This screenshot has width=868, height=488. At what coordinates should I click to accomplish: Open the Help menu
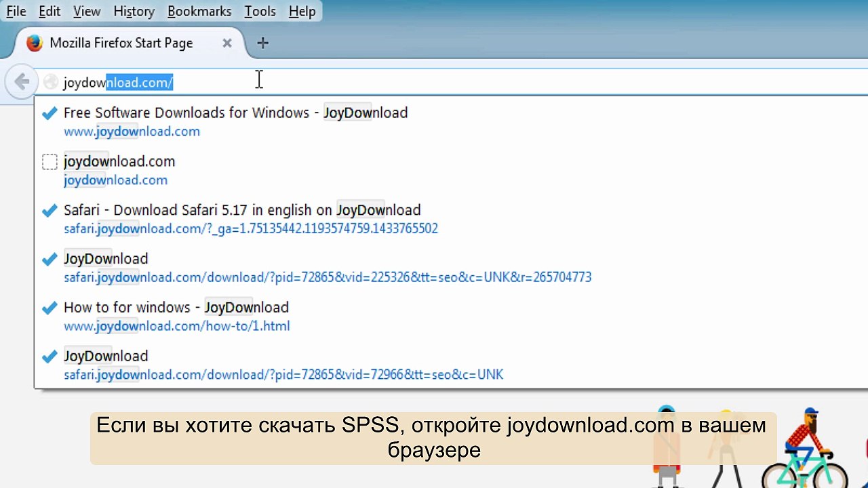pos(302,12)
